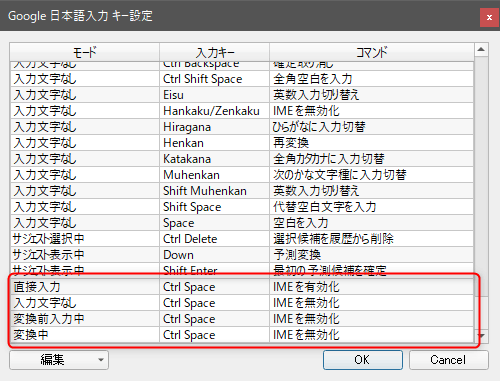Click the scrollbar down arrow
The image size is (500, 381).
(481, 335)
